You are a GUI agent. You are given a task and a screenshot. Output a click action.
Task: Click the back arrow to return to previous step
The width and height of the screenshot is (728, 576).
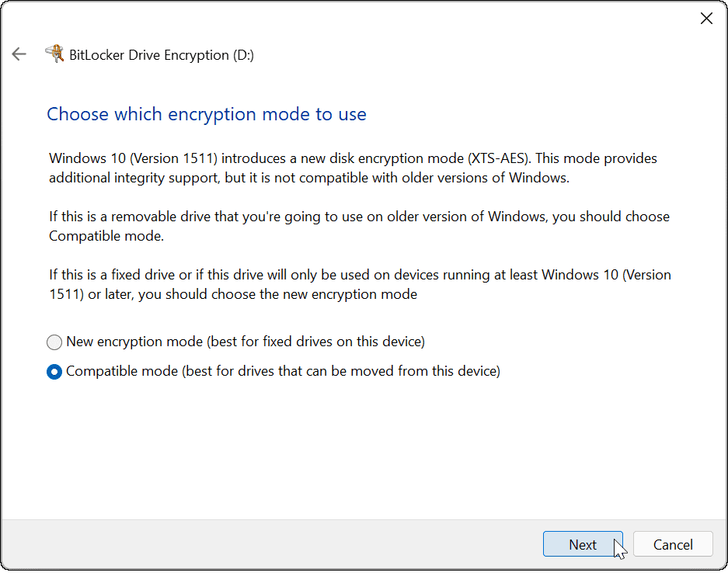click(x=19, y=54)
